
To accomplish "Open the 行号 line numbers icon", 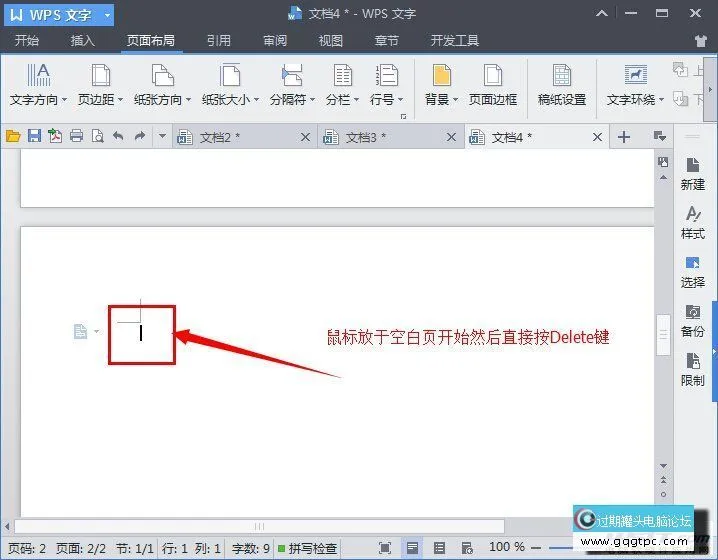I will (x=387, y=75).
